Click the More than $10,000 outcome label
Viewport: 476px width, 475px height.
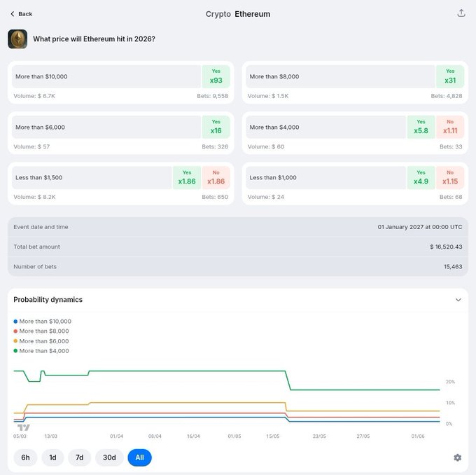(x=41, y=76)
